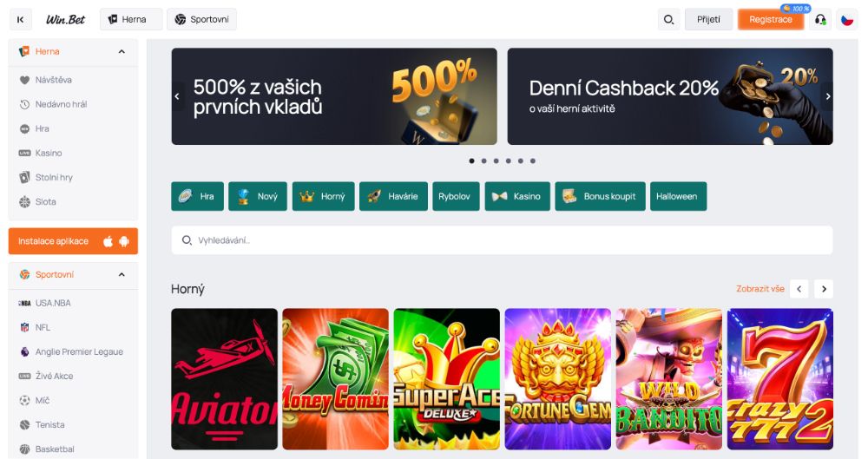Screen dimensions: 868x459
Task: Focus the Vyhledávání search field
Action: [502, 240]
